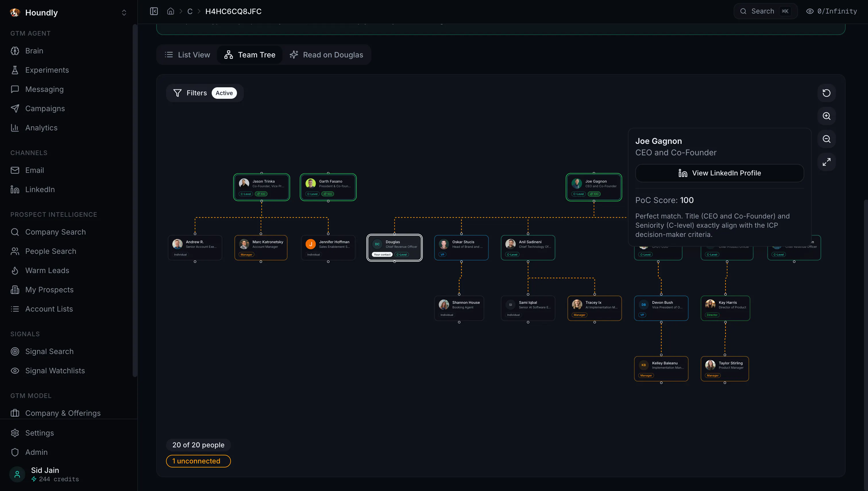Select Oskar Stucis node

point(461,248)
